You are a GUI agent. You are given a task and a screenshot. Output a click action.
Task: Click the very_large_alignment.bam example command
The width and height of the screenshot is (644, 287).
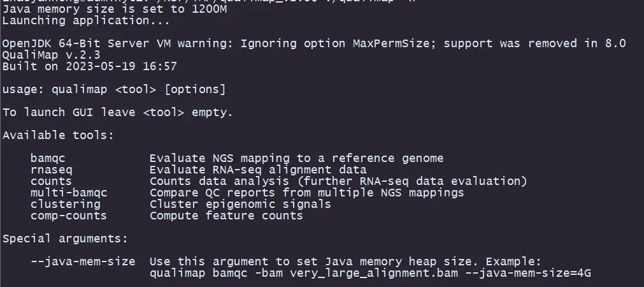pyautogui.click(x=370, y=273)
